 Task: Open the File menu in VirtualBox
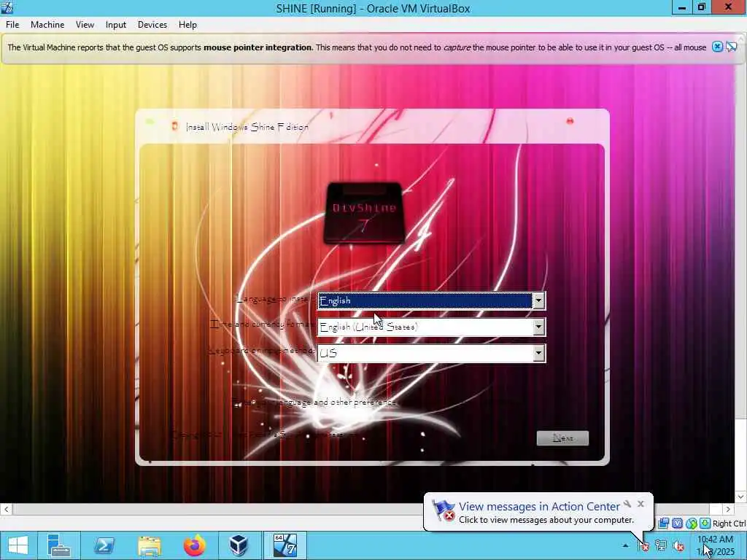pyautogui.click(x=12, y=25)
